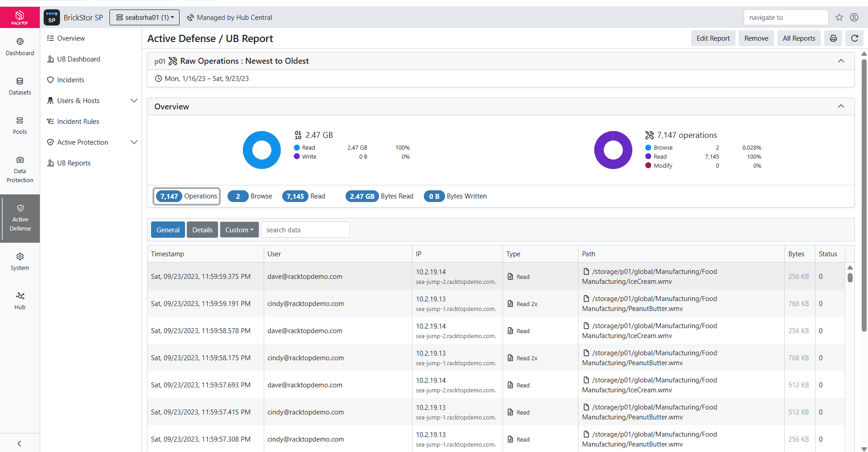Screen dimensions: 868x452
Task: Open the user account icon
Action: pyautogui.click(x=854, y=17)
